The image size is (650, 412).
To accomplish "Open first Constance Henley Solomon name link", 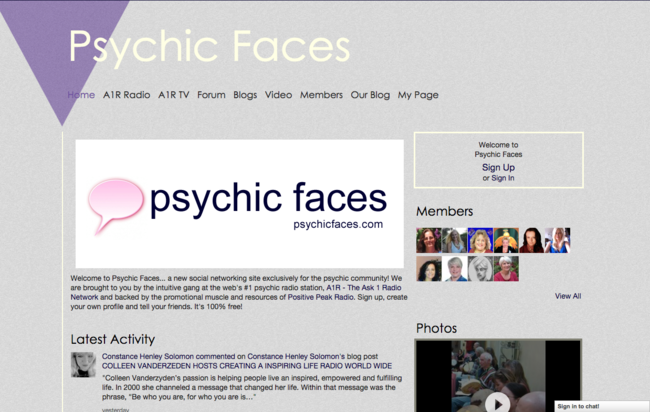I will pos(148,356).
